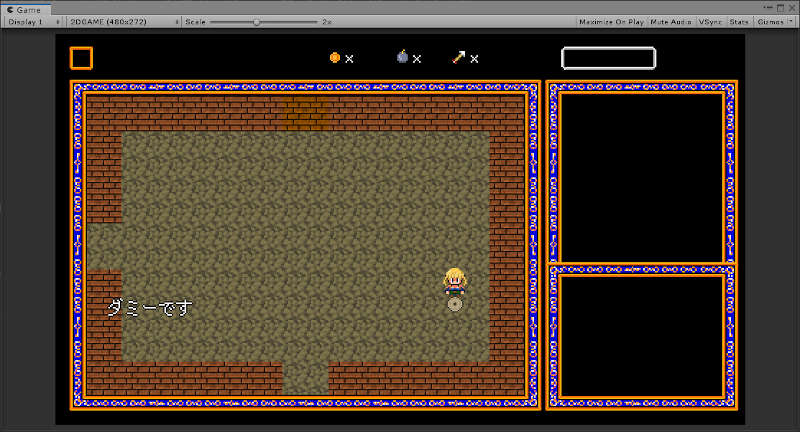Screen dimensions: 800x432
Task: Expand the Gizmos dropdown arrow
Action: pos(791,22)
